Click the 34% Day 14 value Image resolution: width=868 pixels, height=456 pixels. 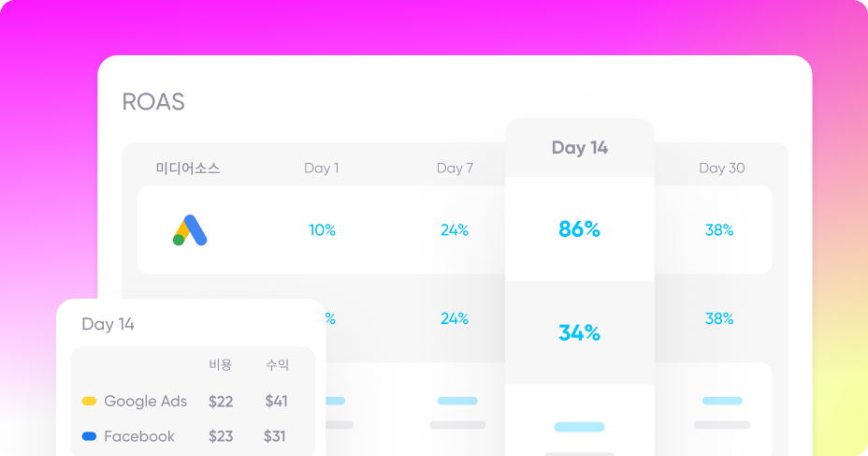click(580, 332)
